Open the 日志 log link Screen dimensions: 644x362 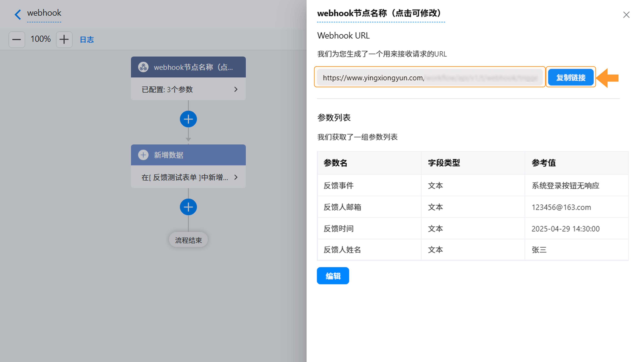coord(87,40)
